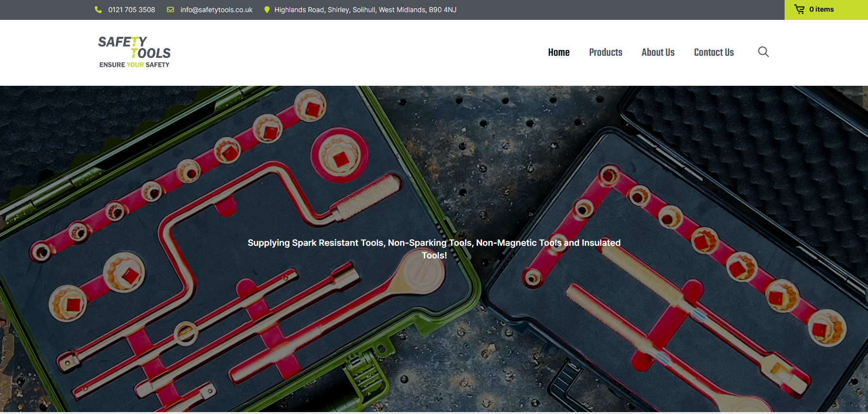
Task: Click the envelope email icon
Action: (x=170, y=10)
